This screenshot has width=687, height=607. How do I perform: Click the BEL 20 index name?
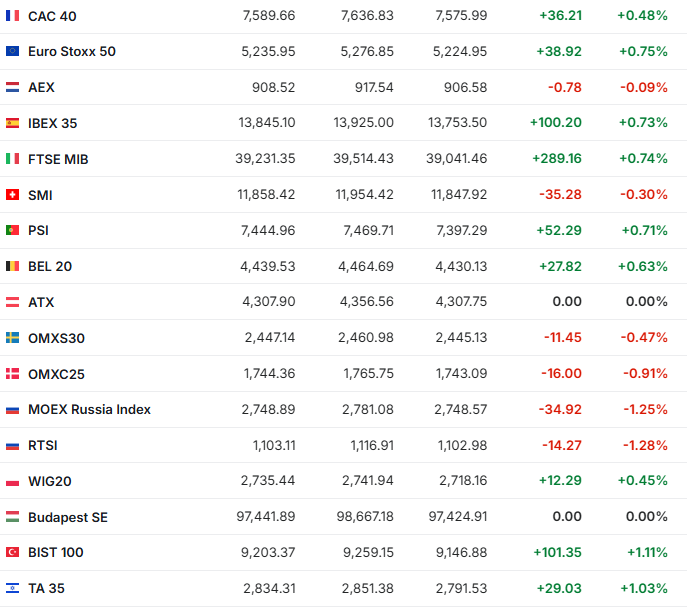click(x=50, y=266)
